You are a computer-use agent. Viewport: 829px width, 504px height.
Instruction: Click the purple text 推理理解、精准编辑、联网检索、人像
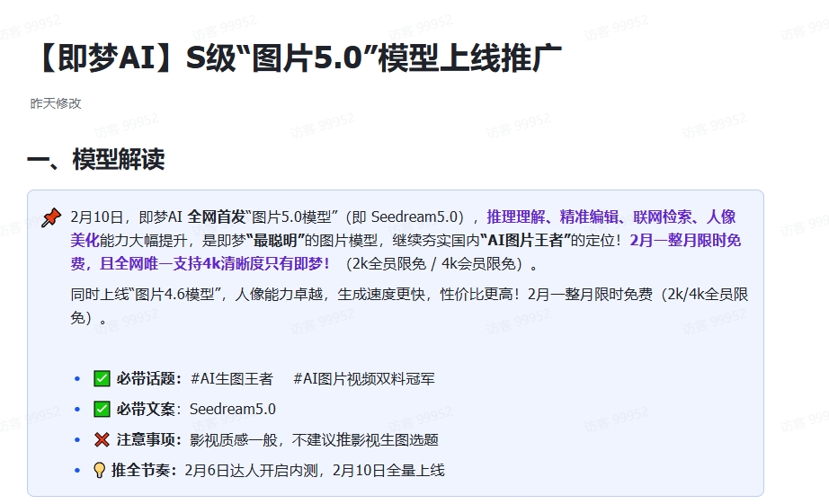coord(611,217)
